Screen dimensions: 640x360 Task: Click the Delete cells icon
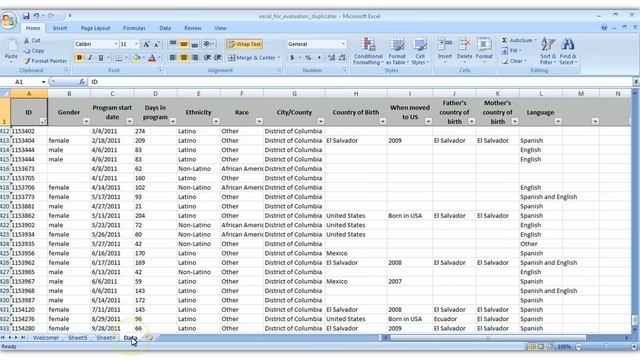tap(464, 44)
